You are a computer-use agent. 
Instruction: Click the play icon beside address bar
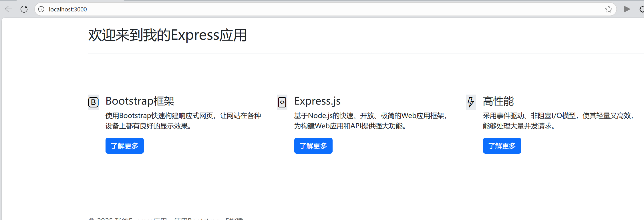[627, 9]
